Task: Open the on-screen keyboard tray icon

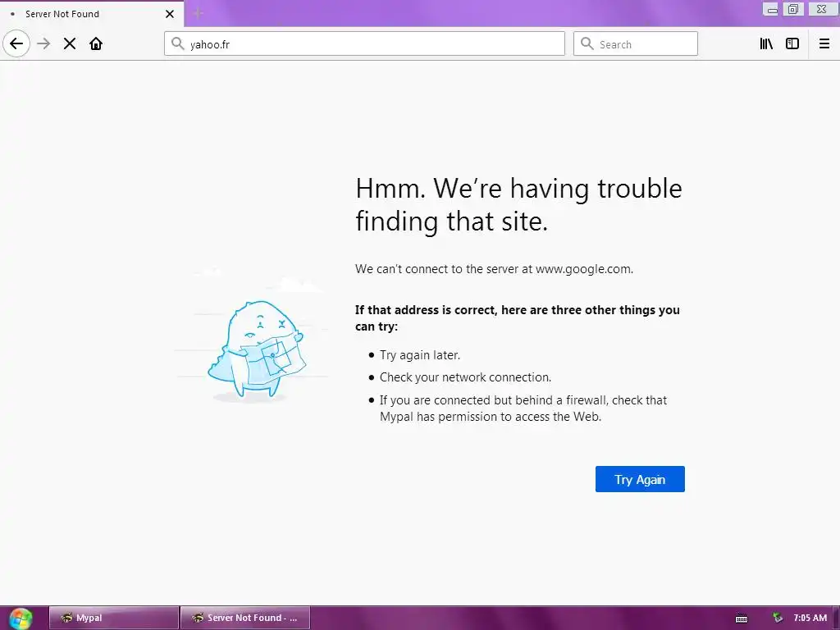Action: [x=742, y=619]
